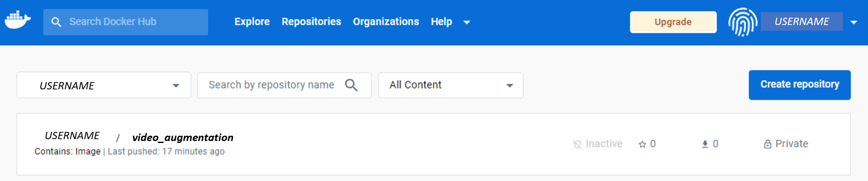868x181 pixels.
Task: Click the Create repository button
Action: [x=800, y=85]
